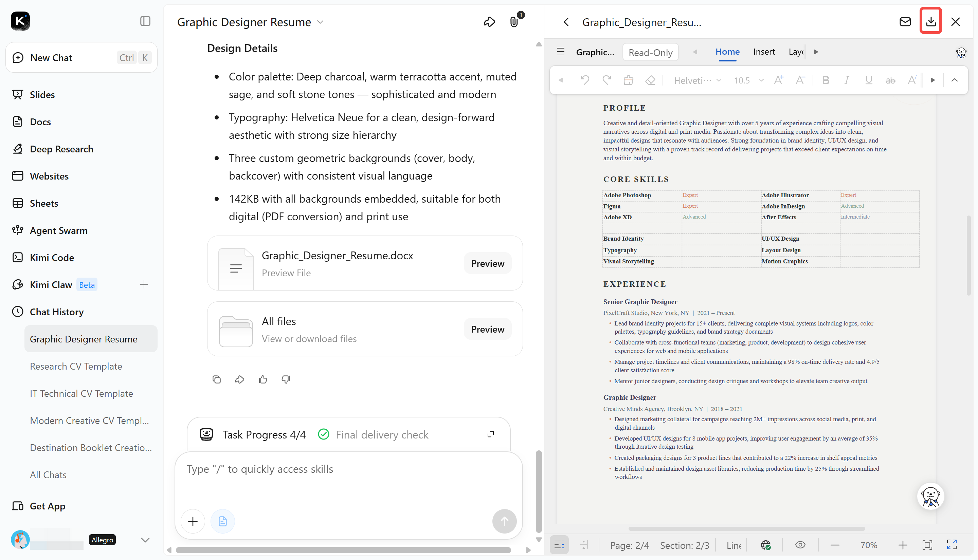978x560 pixels.
Task: Open the document hamburger menu
Action: [561, 52]
